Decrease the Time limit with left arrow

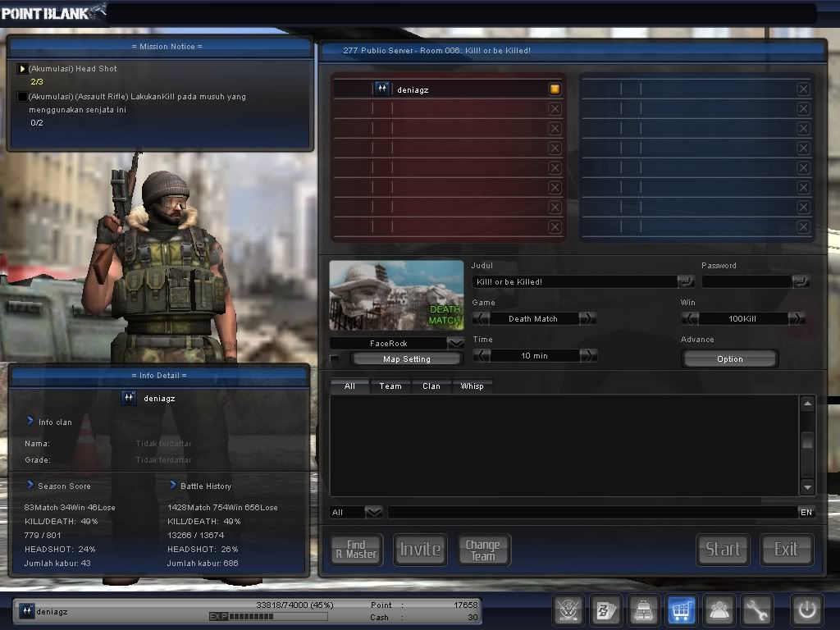(x=482, y=356)
